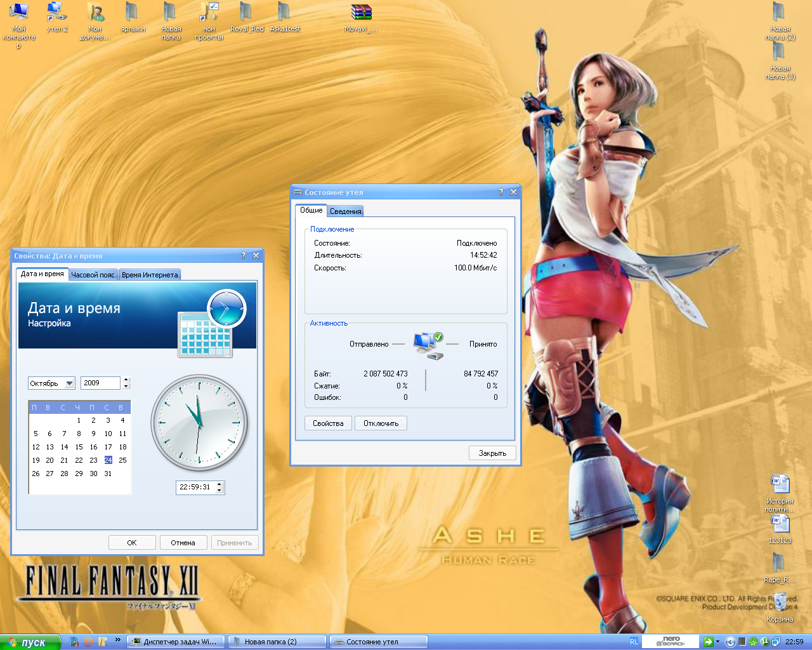This screenshot has width=812, height=650.
Task: Click the Свойства button
Action: coord(328,423)
